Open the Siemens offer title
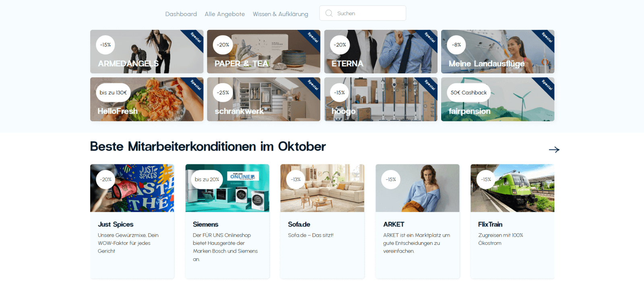The height and width of the screenshot is (282, 644). click(205, 224)
